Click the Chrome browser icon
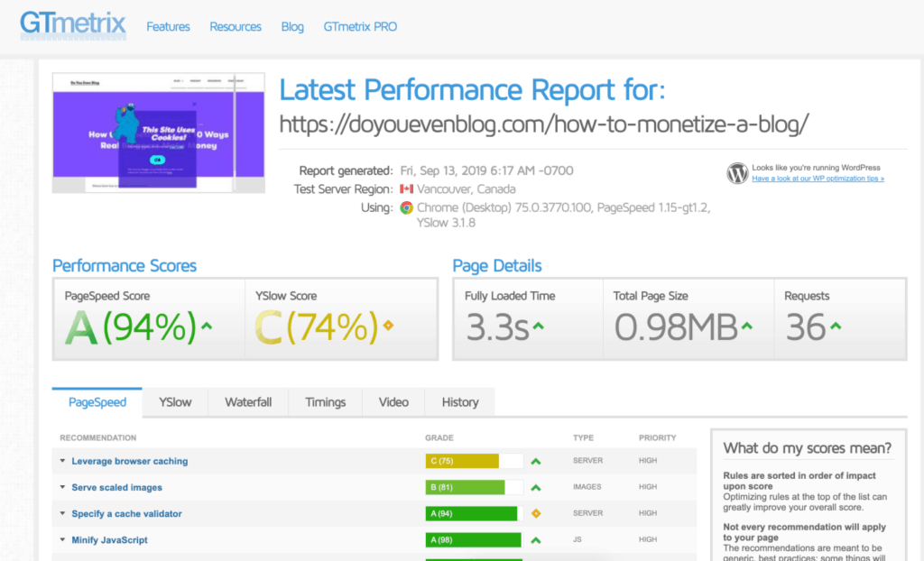The image size is (924, 561). pos(407,207)
